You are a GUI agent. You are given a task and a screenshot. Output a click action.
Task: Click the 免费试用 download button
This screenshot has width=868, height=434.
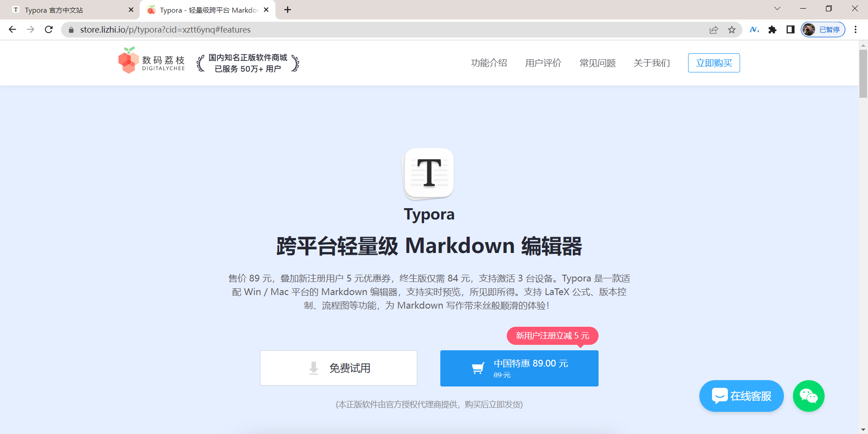[339, 368]
